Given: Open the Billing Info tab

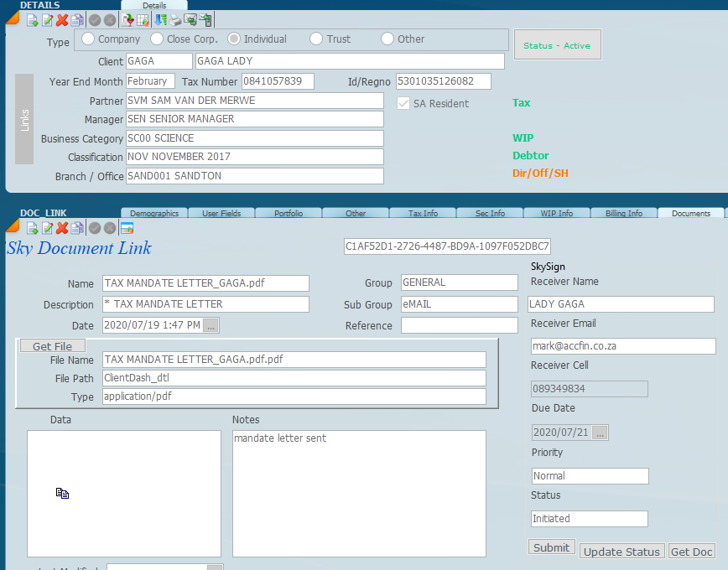Looking at the screenshot, I should coord(623,213).
